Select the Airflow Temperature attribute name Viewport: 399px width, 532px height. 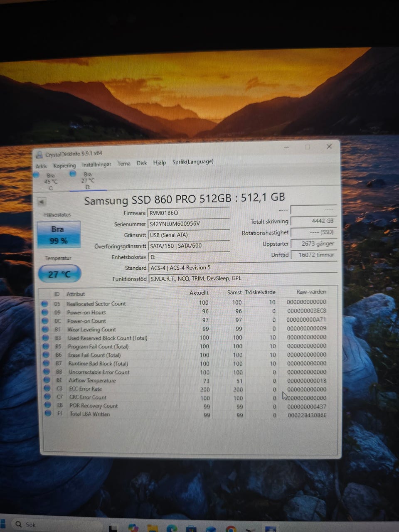(92, 380)
